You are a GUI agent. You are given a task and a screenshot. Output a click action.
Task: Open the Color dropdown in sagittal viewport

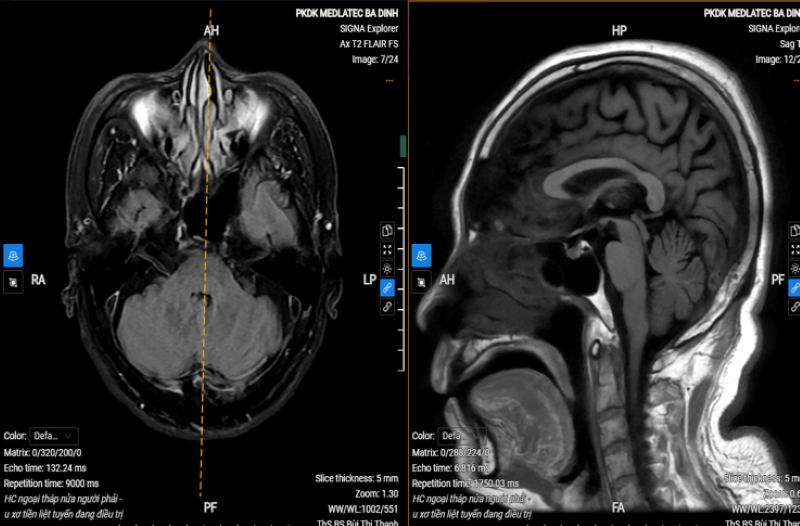[453, 436]
